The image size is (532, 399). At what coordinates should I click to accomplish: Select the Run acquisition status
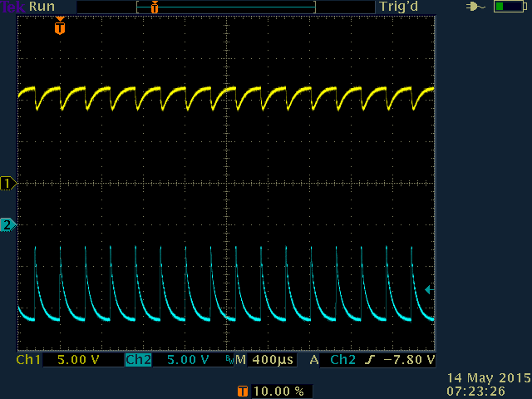coord(42,7)
